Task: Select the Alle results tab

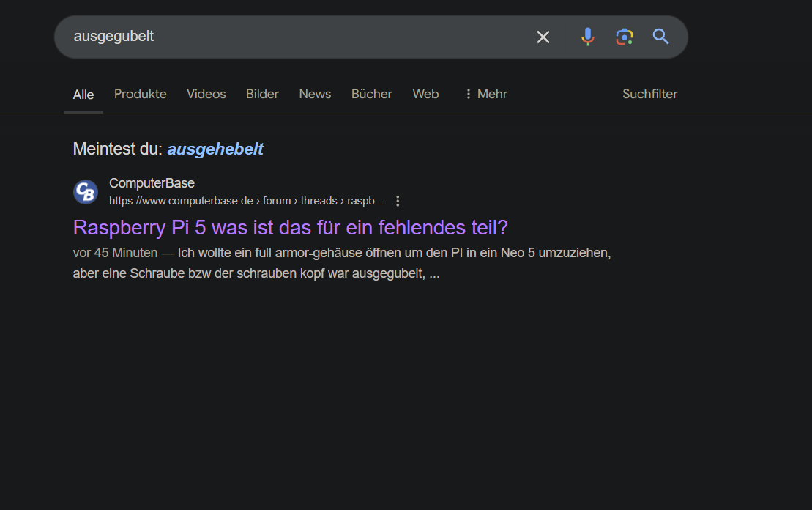Action: [83, 95]
